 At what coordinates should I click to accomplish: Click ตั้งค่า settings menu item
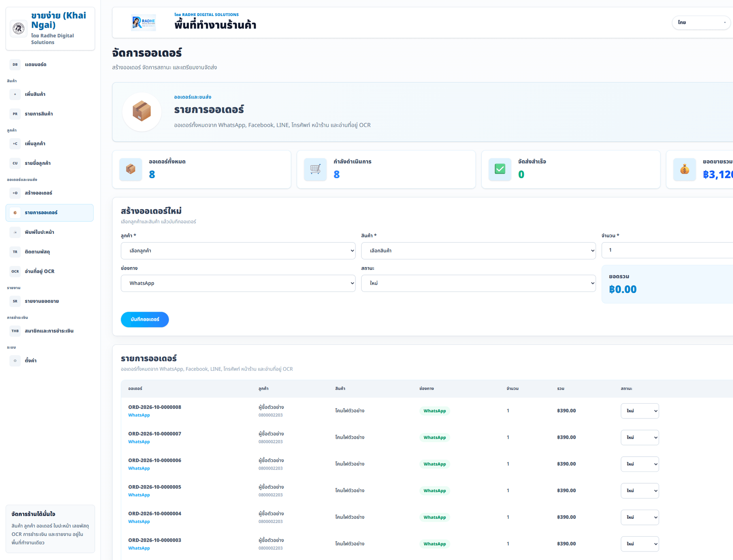pos(50,360)
